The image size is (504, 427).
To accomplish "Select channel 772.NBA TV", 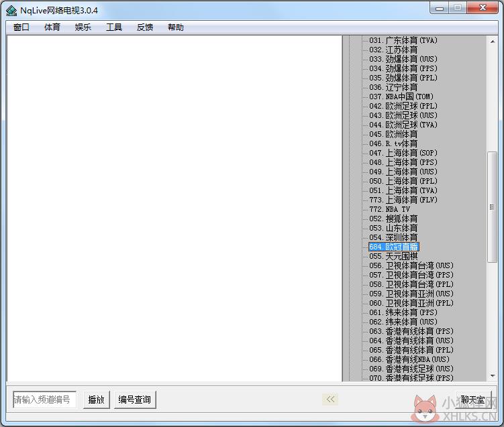I will tap(389, 209).
